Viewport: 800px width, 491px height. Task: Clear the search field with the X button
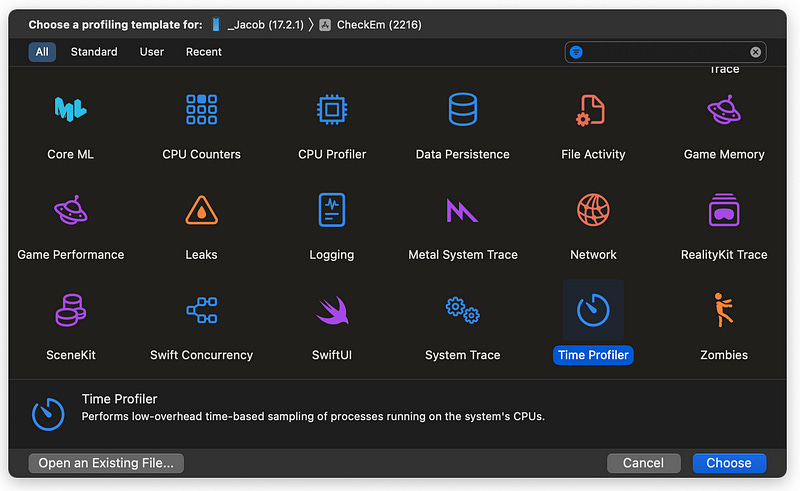pyautogui.click(x=756, y=52)
